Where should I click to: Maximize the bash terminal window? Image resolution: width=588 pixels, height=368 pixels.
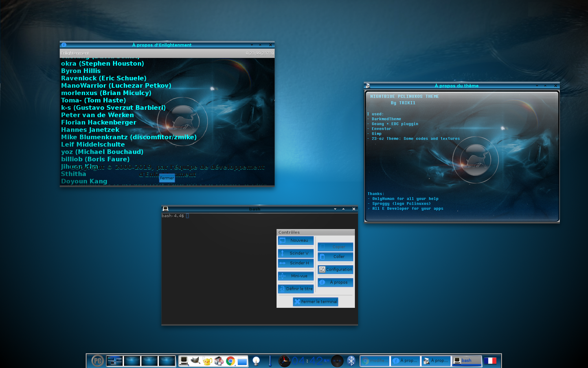coord(344,209)
